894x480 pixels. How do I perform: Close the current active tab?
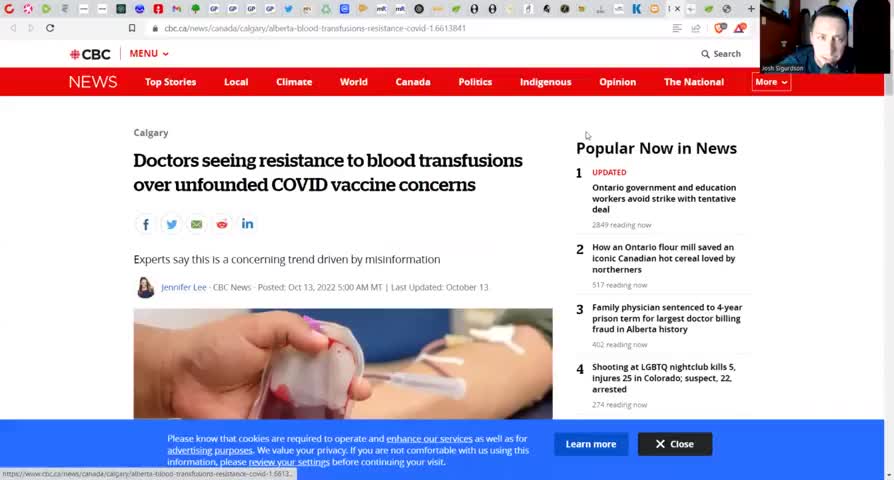tap(677, 9)
